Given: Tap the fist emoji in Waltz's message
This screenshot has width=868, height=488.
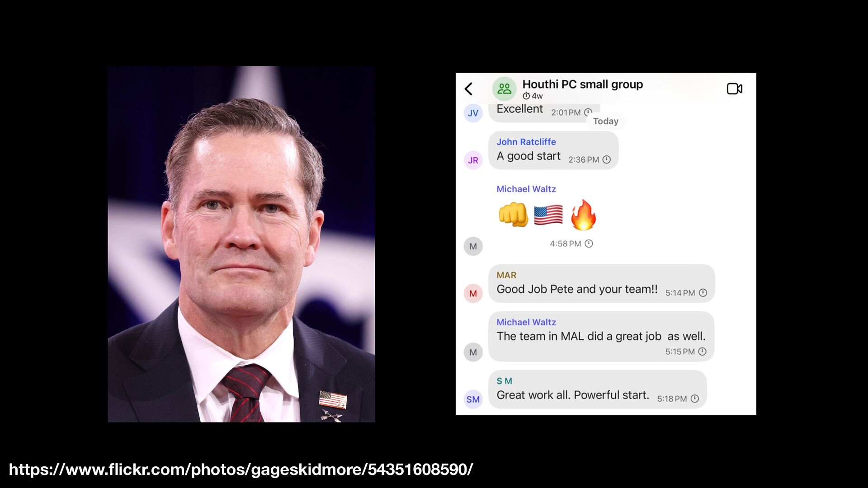Looking at the screenshot, I should (514, 215).
